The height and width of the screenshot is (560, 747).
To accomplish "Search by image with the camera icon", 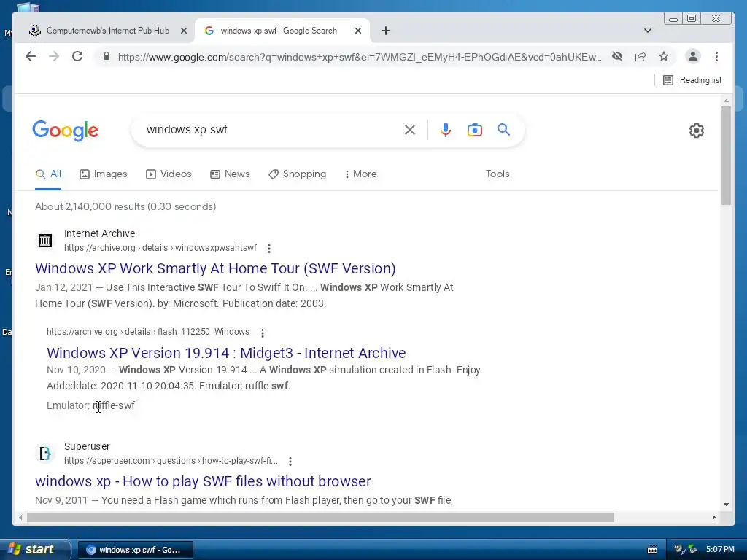I will [x=474, y=130].
